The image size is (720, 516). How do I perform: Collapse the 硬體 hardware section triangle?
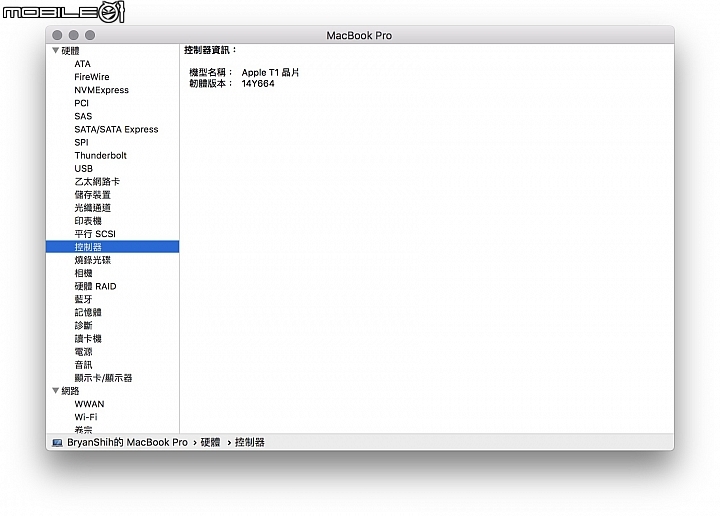click(56, 50)
